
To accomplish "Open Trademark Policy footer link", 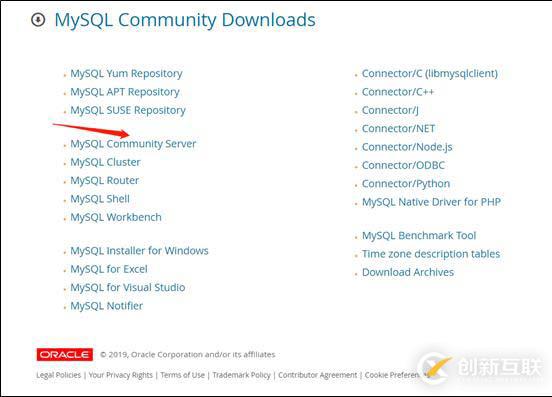I will [242, 375].
